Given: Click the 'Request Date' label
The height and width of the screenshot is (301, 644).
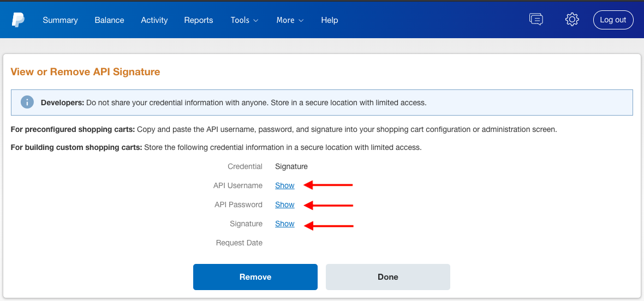Looking at the screenshot, I should point(239,243).
